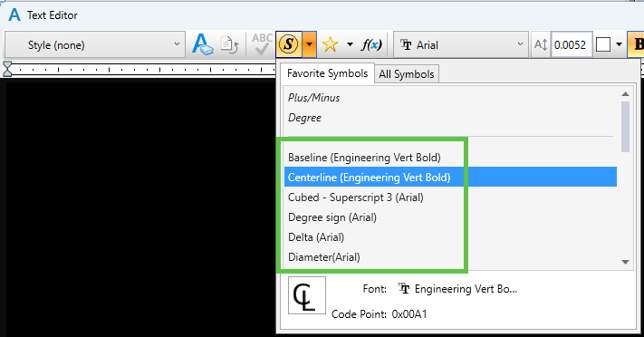This screenshot has width=644, height=337.
Task: Click the white text color swatch
Action: (603, 44)
